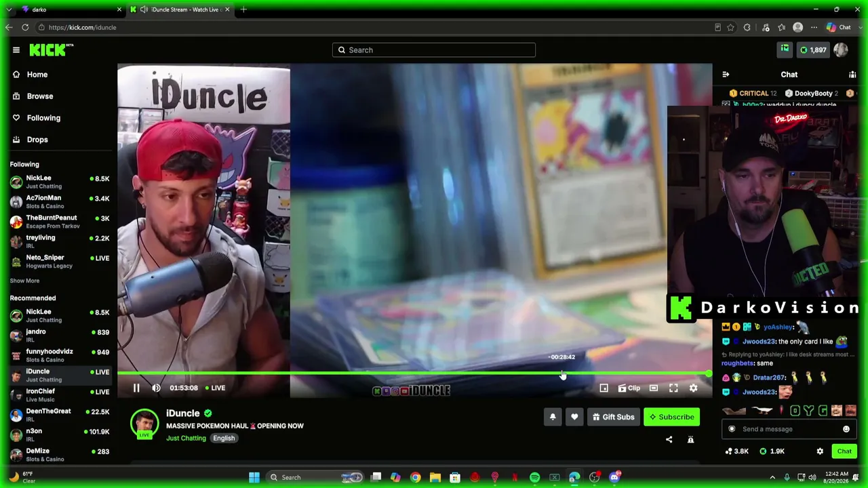Open TheBurntPeanut channel in sidebar

click(59, 222)
